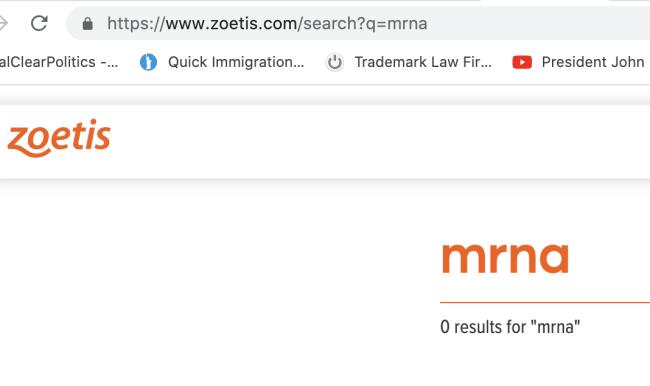Click the blue Quick Immigration bookmark favicon
Screen dimensions: 650x386
(148, 62)
